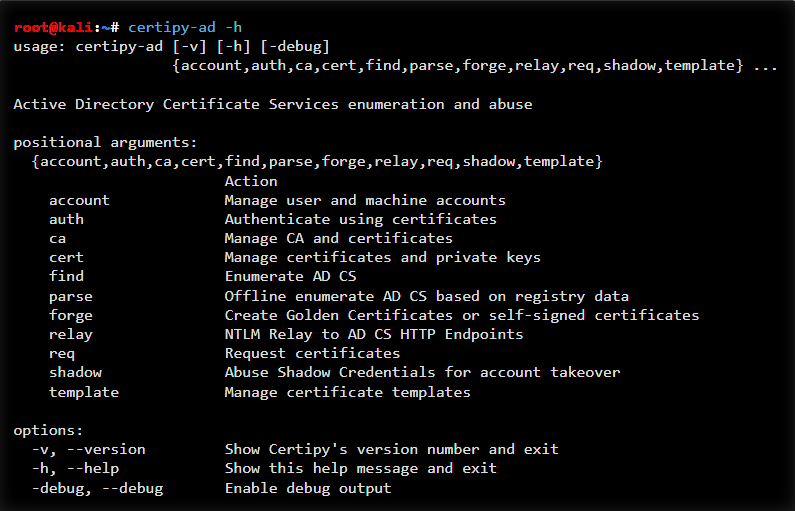Viewport: 795px width, 511px height.
Task: Click the 'cert' subcommand name
Action: [x=66, y=258]
